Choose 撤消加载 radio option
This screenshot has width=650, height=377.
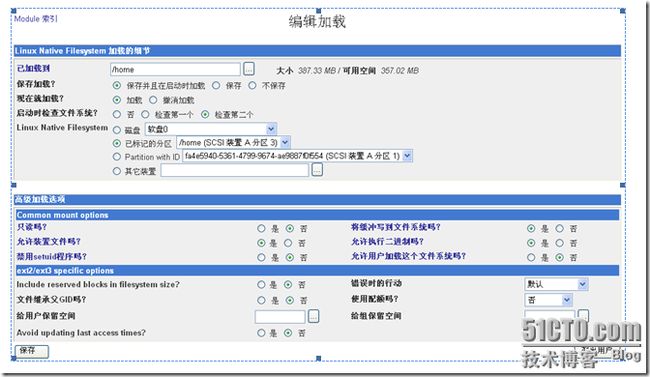[x=153, y=100]
